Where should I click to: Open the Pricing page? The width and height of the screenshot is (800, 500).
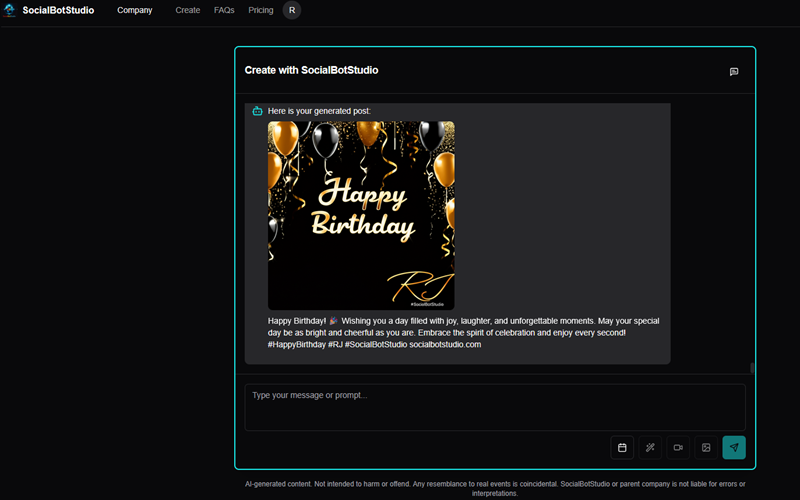[x=261, y=10]
